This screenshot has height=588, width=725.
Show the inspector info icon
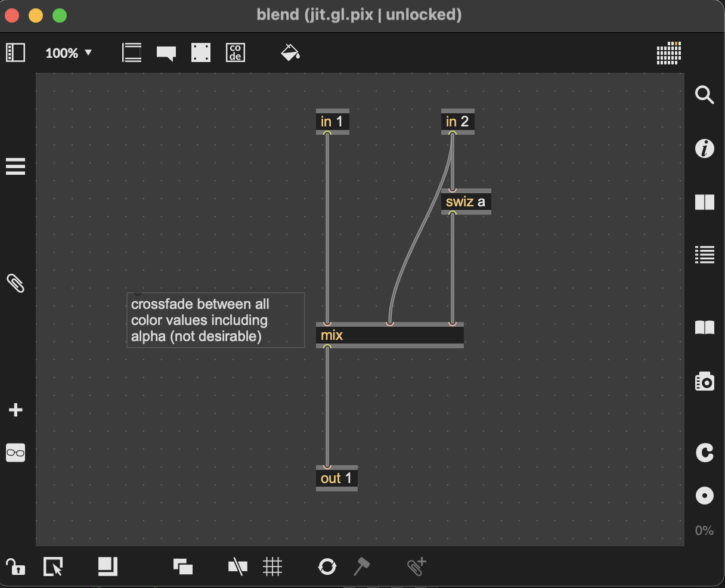(x=705, y=148)
